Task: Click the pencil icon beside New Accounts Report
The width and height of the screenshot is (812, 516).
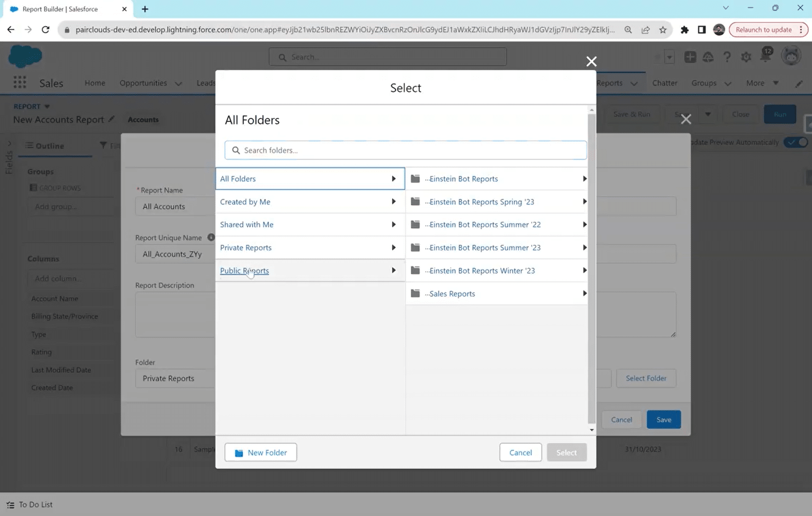Action: 111,119
